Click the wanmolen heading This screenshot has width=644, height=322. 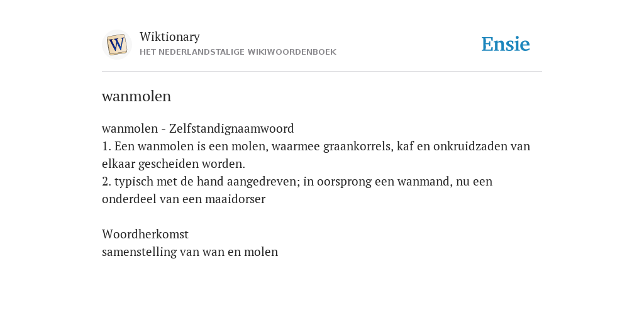click(136, 96)
